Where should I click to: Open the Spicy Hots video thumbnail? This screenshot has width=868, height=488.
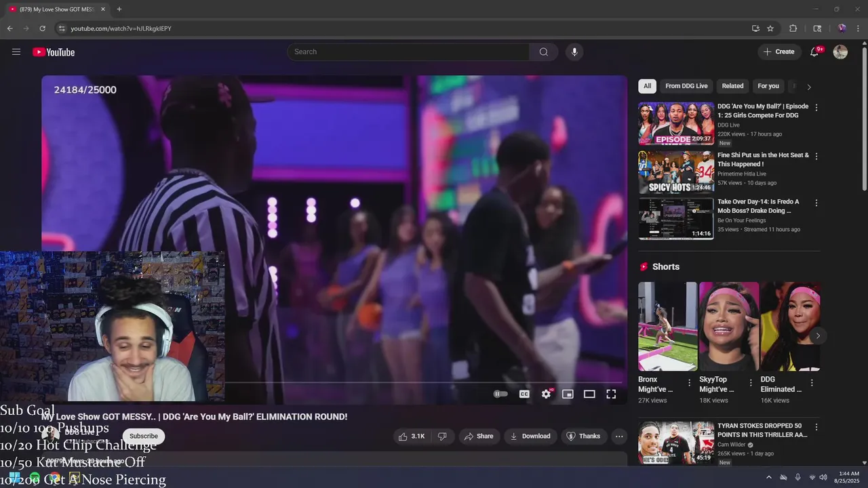tap(676, 172)
